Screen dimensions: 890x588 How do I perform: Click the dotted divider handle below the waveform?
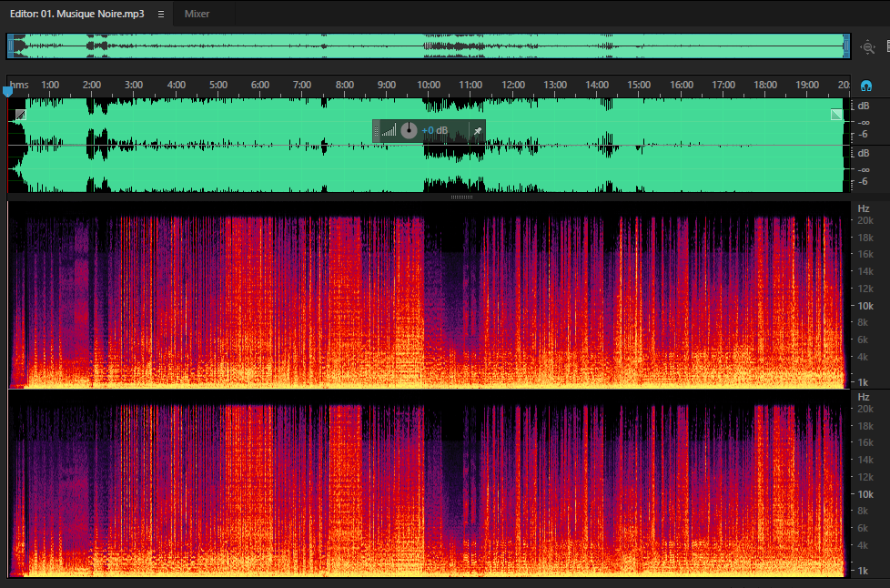point(461,197)
